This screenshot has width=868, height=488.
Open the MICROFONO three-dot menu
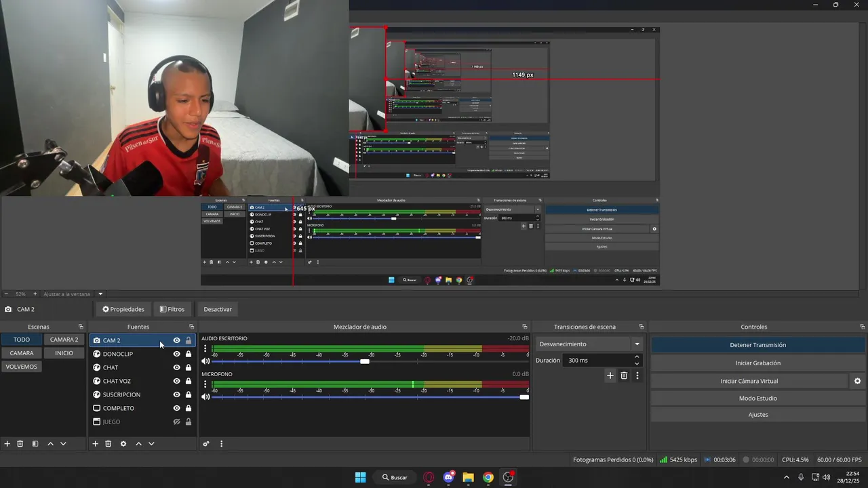click(x=205, y=384)
